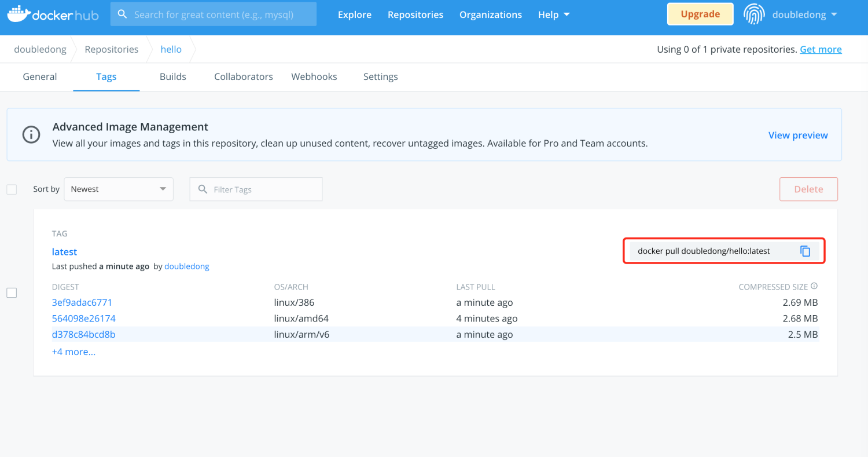Click the linux/arm/v6 OS/ARCH value
868x457 pixels.
click(301, 334)
